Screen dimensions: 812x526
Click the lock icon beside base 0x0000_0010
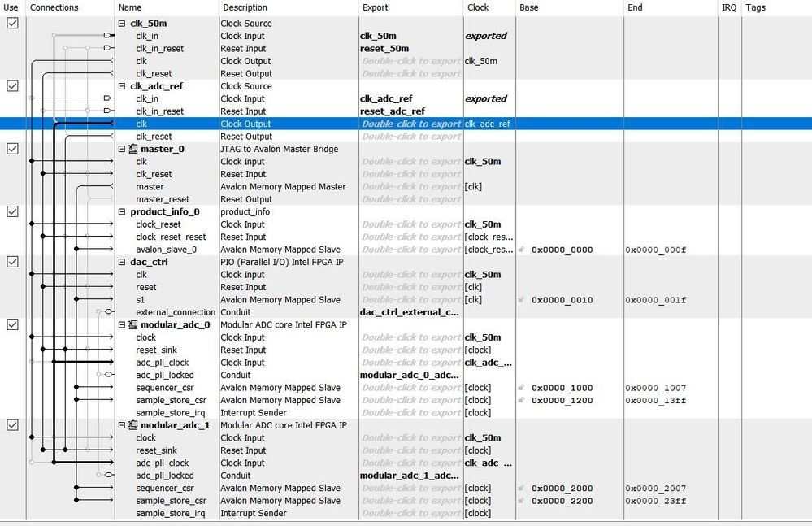click(522, 300)
